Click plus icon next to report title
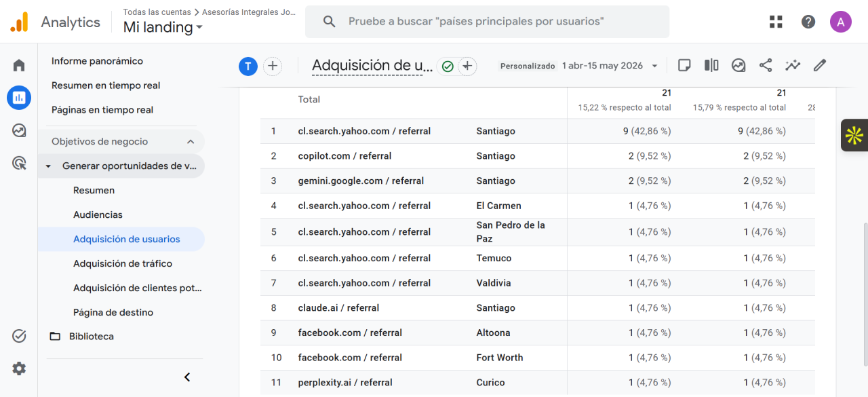868x397 pixels. point(467,66)
